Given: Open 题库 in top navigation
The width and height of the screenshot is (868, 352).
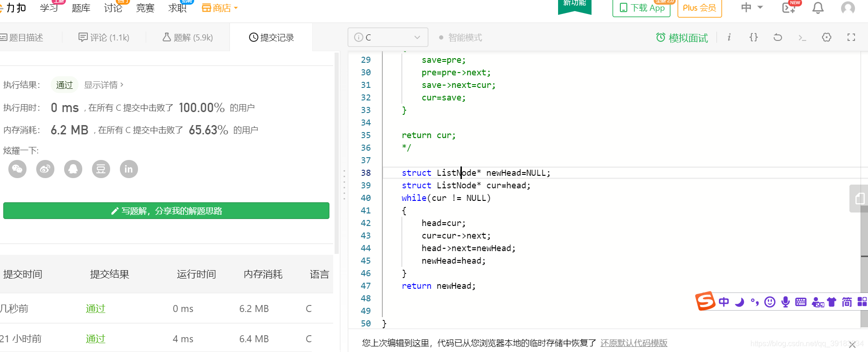Looking at the screenshot, I should coord(81,8).
